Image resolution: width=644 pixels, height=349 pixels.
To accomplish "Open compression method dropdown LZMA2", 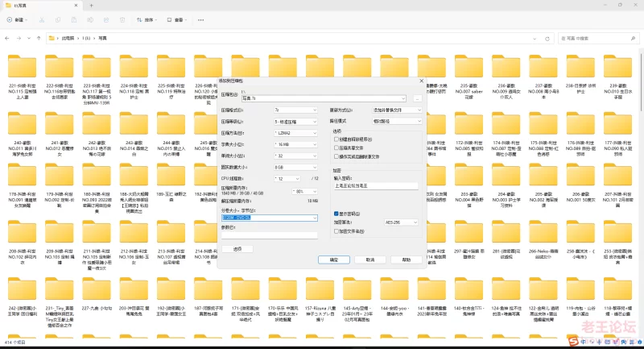I will click(x=295, y=133).
